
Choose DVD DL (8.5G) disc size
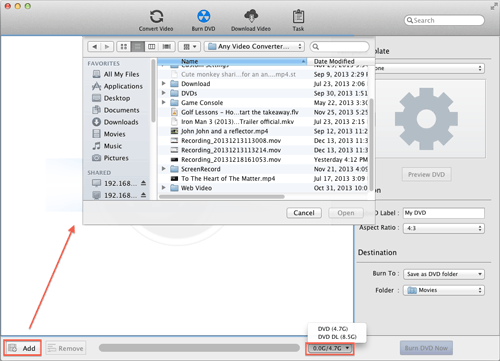[x=337, y=337]
